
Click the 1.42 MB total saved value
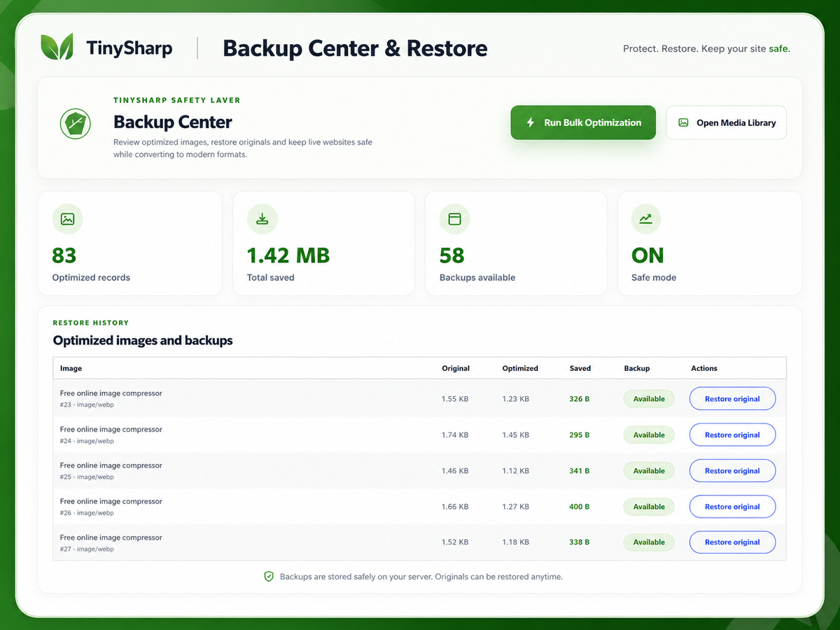pos(288,255)
